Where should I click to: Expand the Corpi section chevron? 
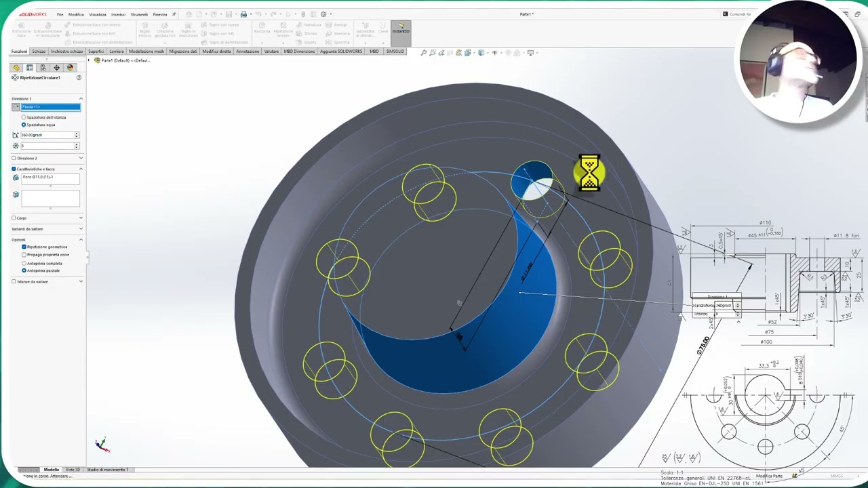(x=81, y=218)
